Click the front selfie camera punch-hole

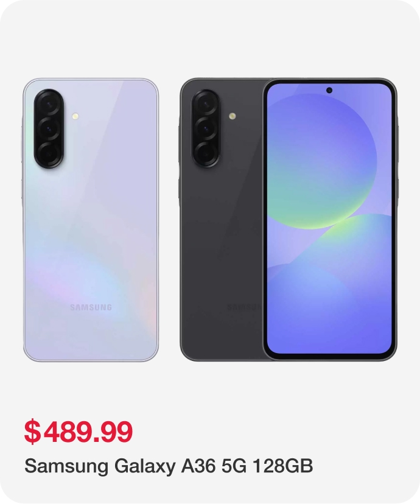[329, 90]
